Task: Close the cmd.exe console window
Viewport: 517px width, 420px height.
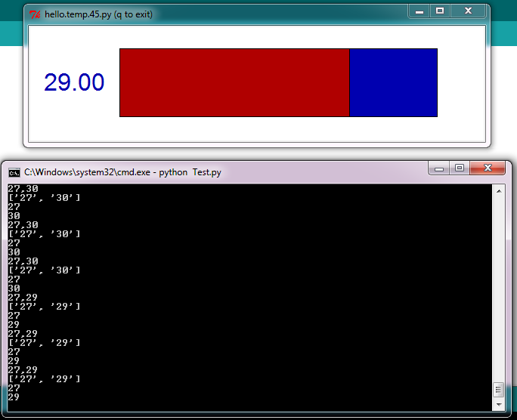Action: pos(488,168)
